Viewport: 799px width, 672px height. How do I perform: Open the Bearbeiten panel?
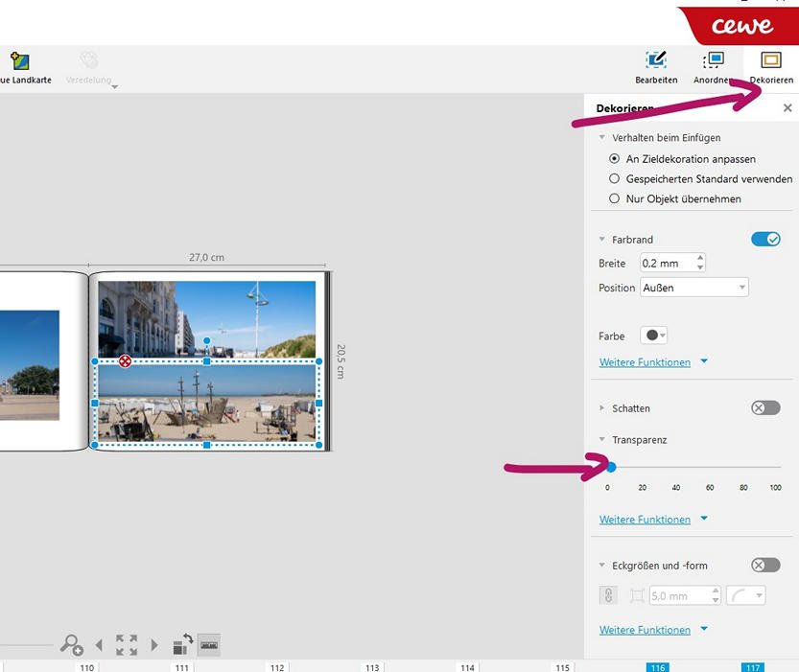(x=656, y=66)
